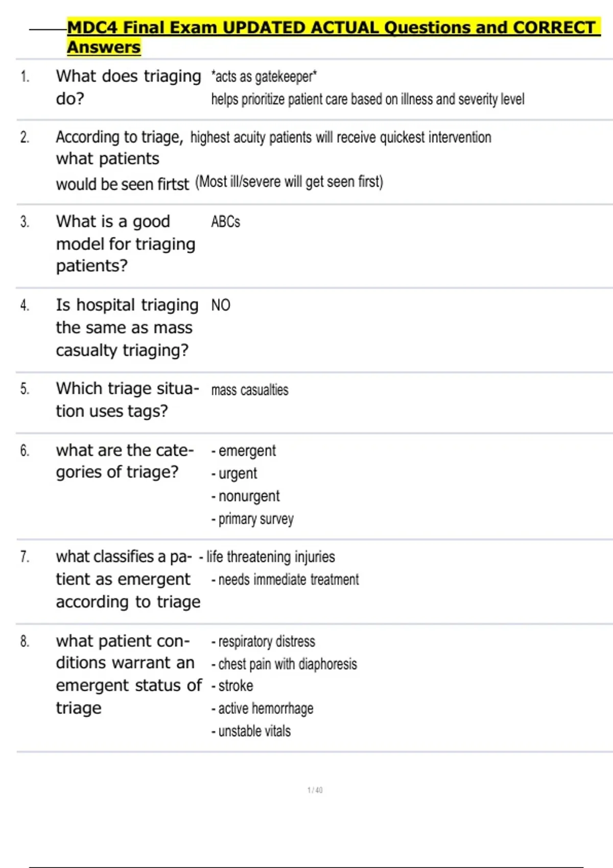Select the 'mass casualties' answer
This screenshot has width=613, height=868.
click(250, 390)
